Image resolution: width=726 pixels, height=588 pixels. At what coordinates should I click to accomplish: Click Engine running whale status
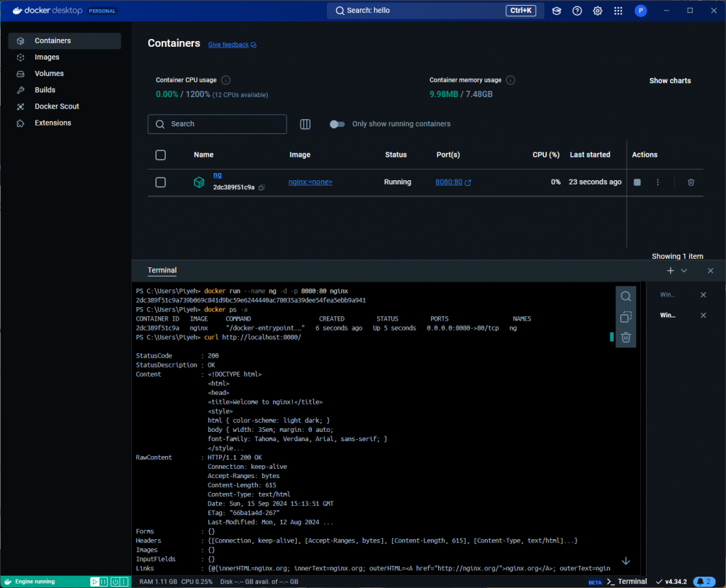[x=30, y=582]
